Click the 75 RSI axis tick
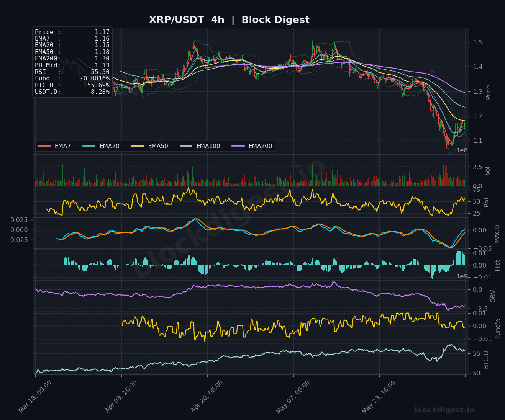505x420 pixels. click(477, 190)
